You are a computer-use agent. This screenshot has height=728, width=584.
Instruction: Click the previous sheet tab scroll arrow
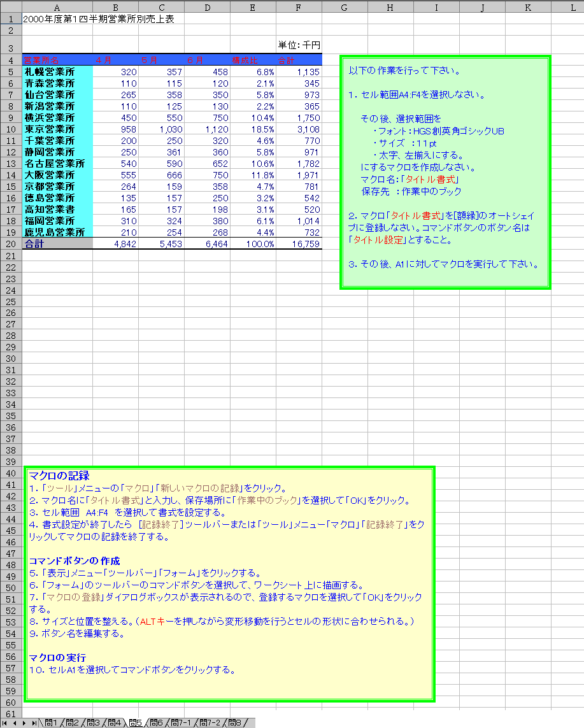click(14, 723)
